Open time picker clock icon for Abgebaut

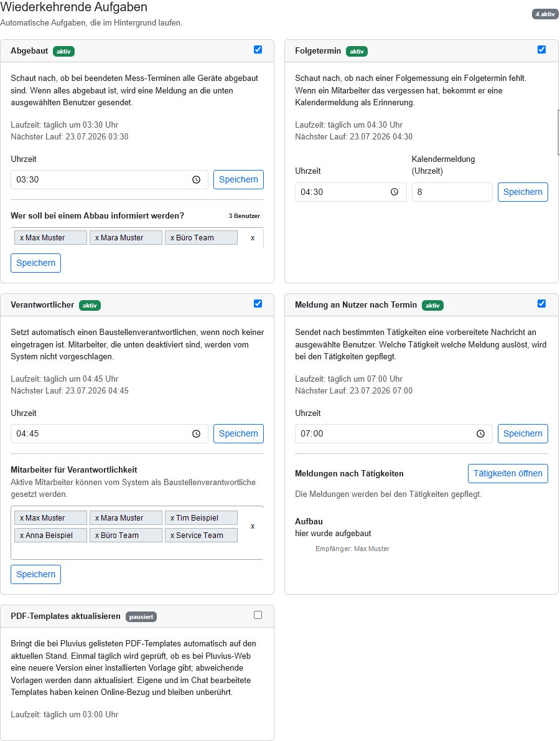197,179
